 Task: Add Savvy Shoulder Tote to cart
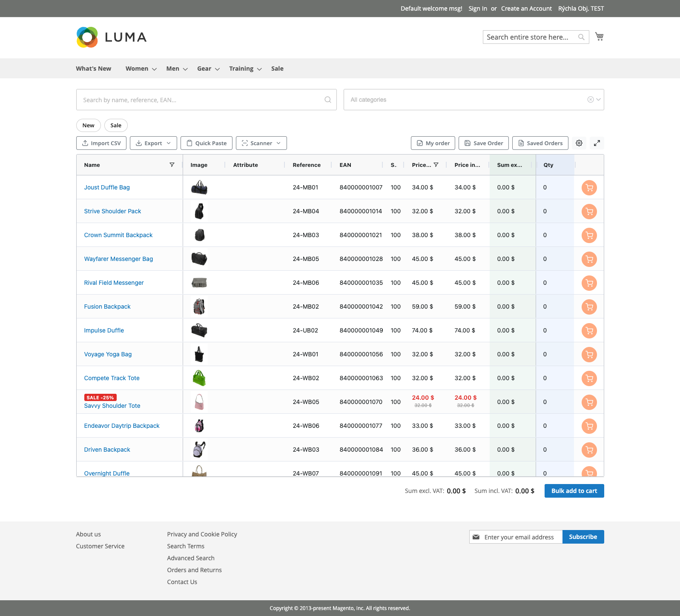click(589, 402)
